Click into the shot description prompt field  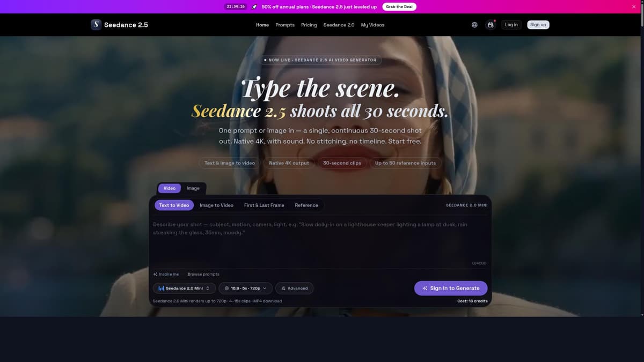[x=319, y=240]
